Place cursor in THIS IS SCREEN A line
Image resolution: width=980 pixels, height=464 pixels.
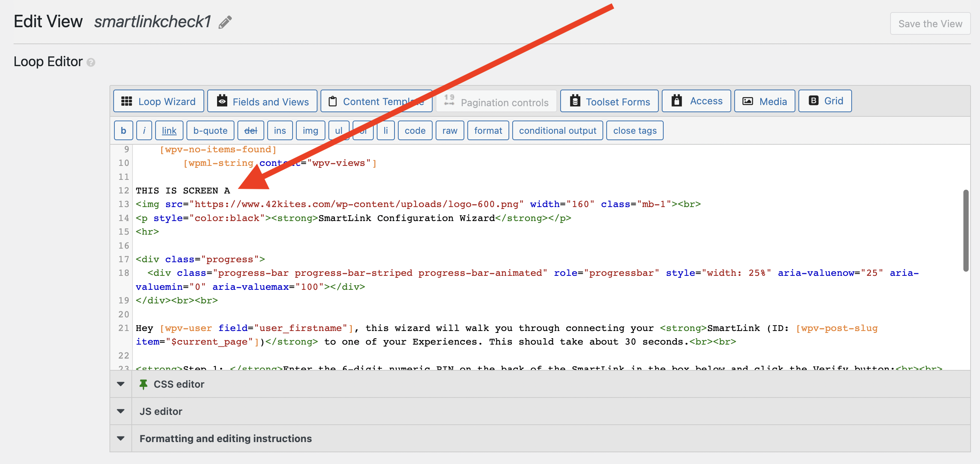(x=183, y=191)
